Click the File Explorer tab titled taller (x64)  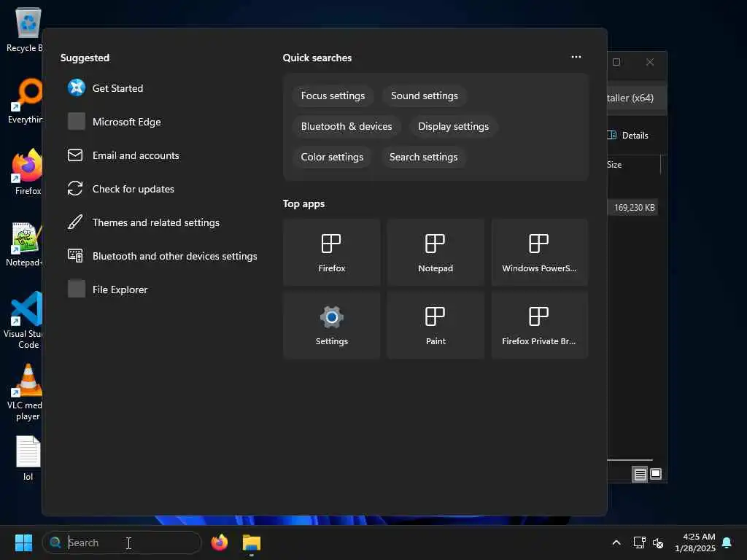pos(636,98)
